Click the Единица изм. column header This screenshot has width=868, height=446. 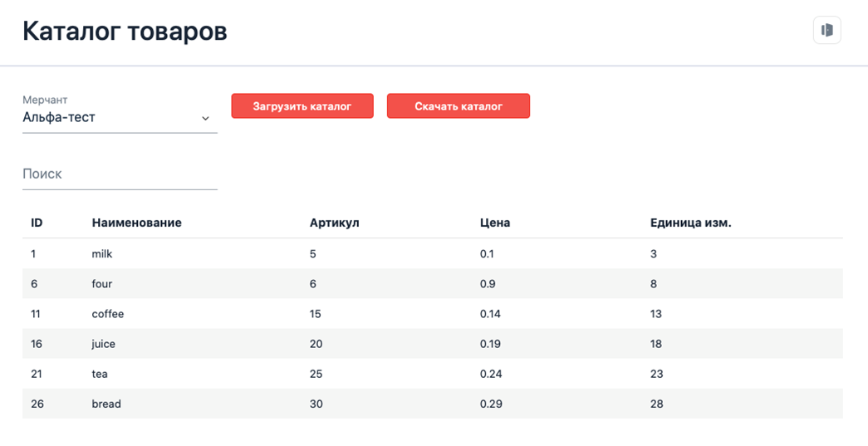tap(691, 223)
